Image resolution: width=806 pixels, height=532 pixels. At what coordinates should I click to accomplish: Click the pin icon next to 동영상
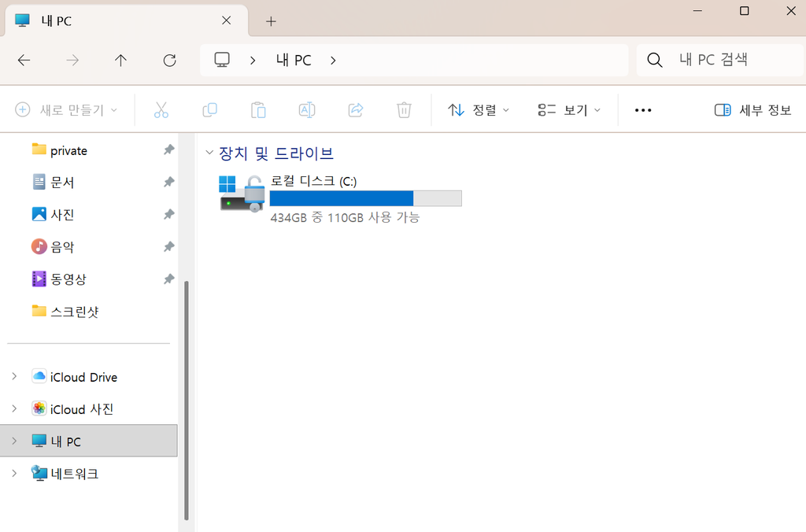click(169, 279)
